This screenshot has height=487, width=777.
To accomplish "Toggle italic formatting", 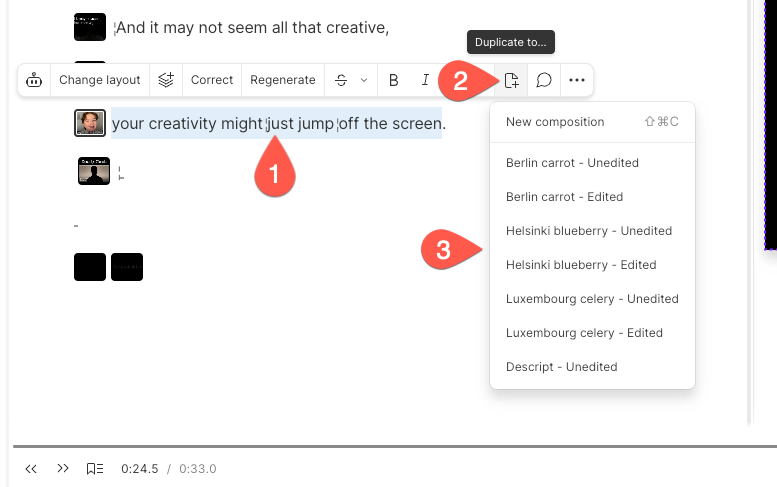I will [x=425, y=80].
